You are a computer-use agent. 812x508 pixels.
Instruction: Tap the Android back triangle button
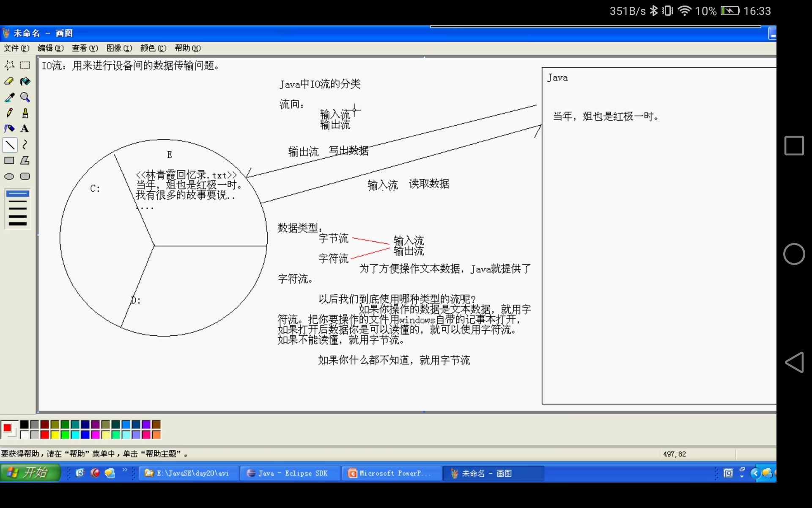pos(794,362)
